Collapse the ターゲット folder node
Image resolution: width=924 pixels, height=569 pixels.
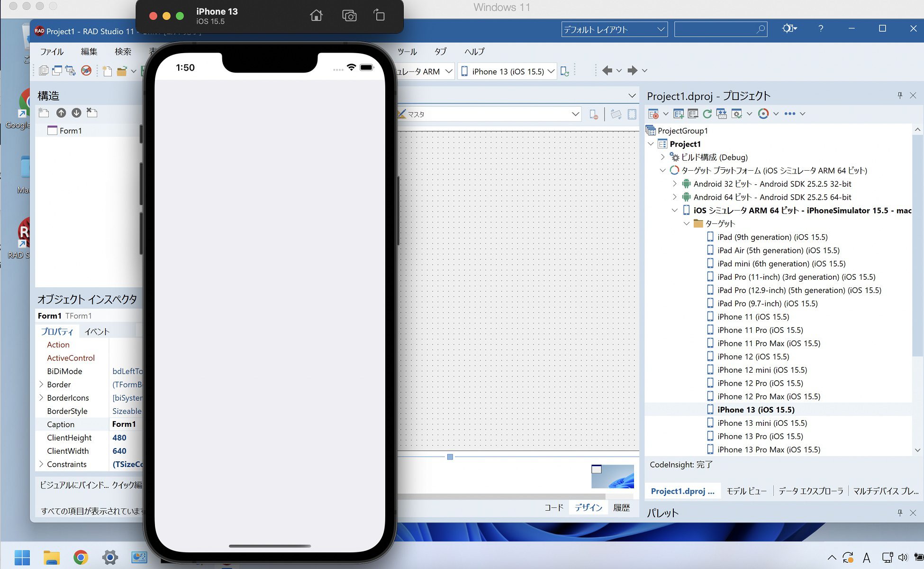(x=687, y=223)
